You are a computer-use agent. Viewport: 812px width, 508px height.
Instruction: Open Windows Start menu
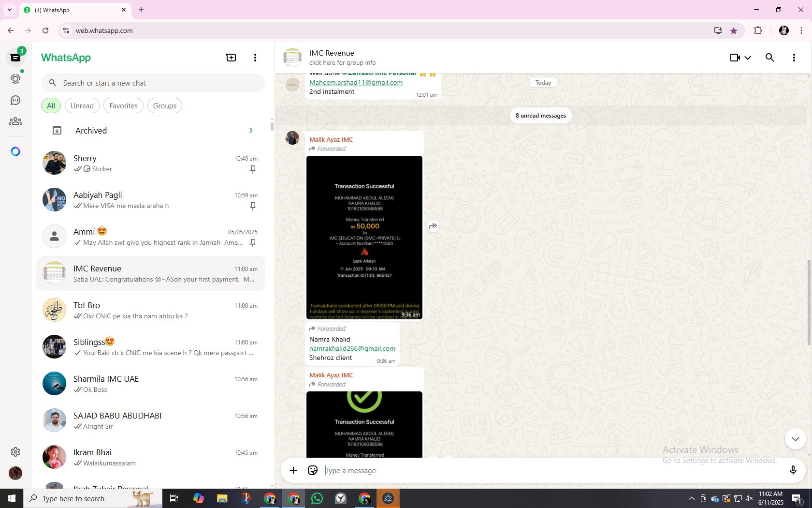12,498
